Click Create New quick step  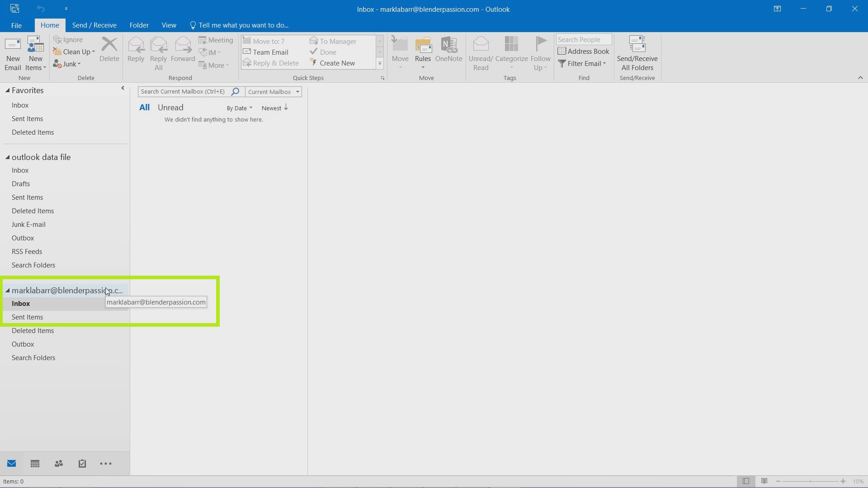coord(332,63)
